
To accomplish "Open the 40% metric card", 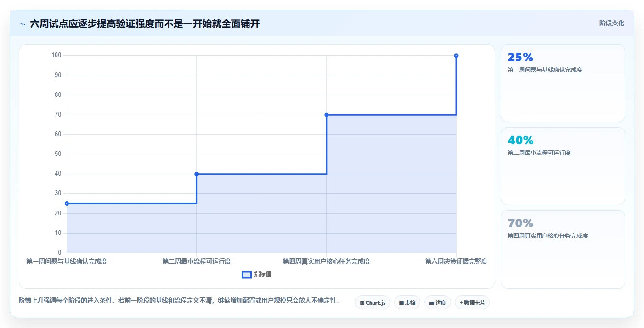I will click(563, 166).
